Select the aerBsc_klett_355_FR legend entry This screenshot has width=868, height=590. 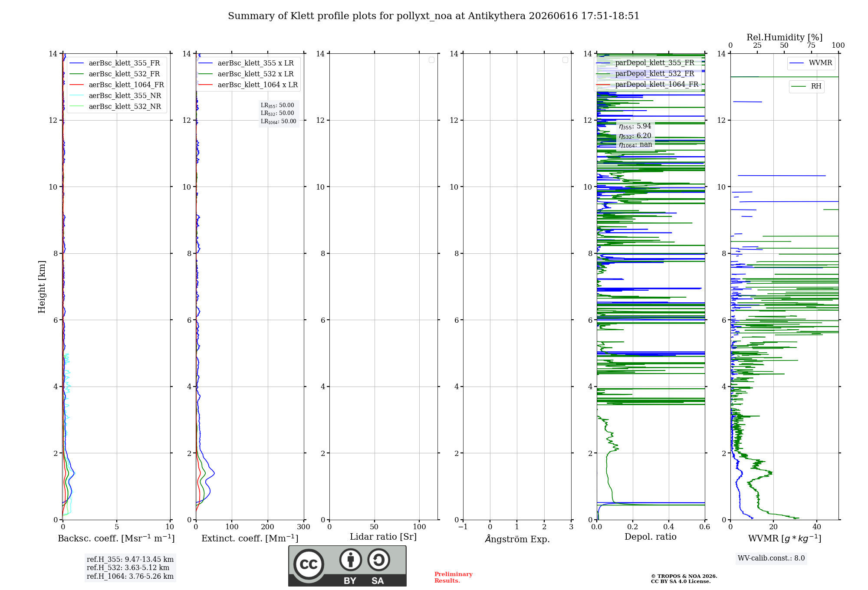point(115,63)
